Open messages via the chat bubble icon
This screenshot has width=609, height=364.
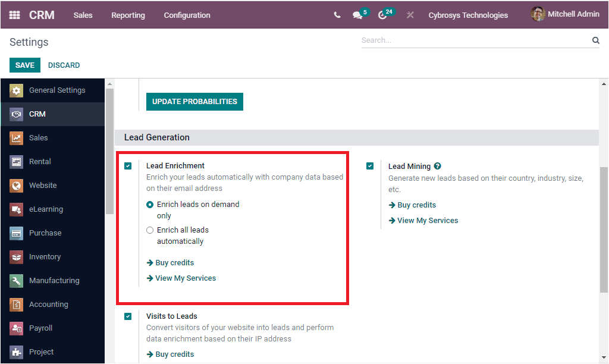(x=356, y=15)
